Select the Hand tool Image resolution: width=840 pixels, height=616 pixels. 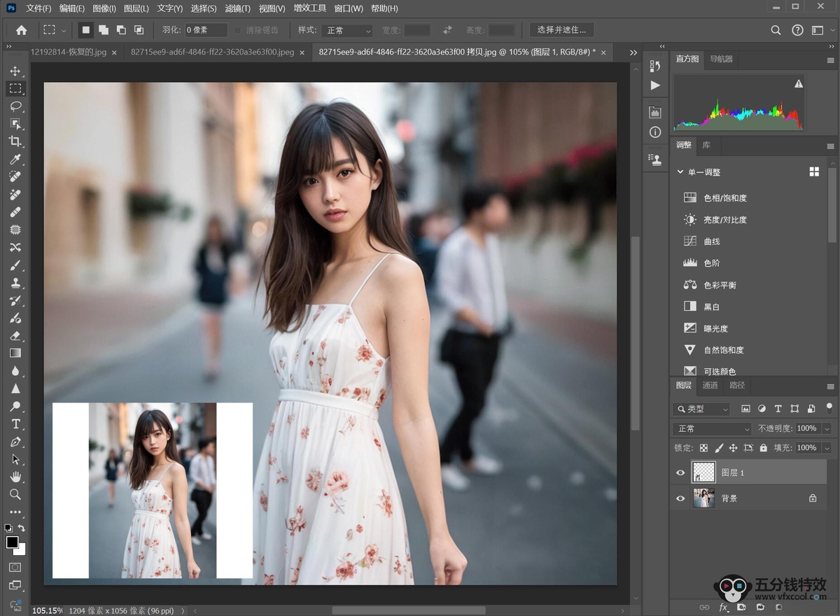pos(15,477)
